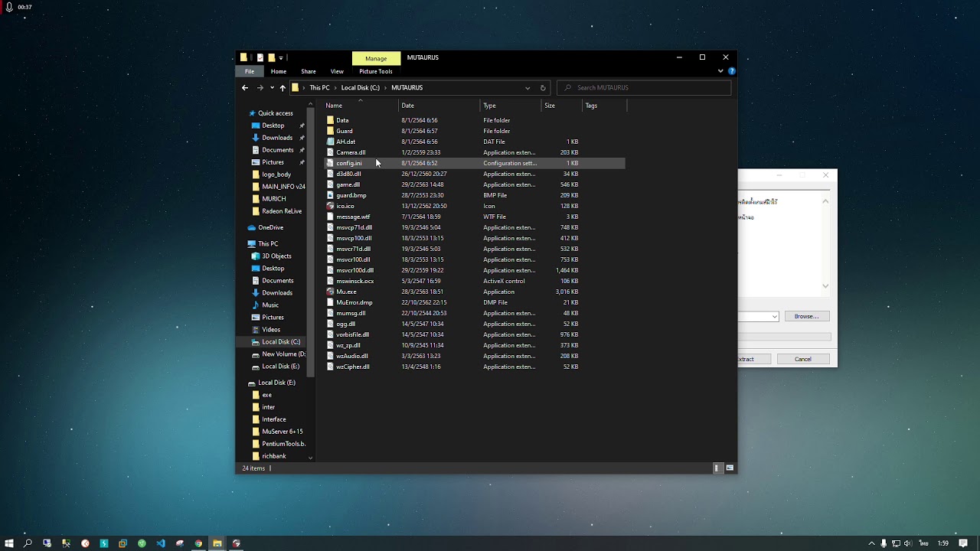The height and width of the screenshot is (551, 980).
Task: Switch to the View ribbon tab
Action: (337, 71)
